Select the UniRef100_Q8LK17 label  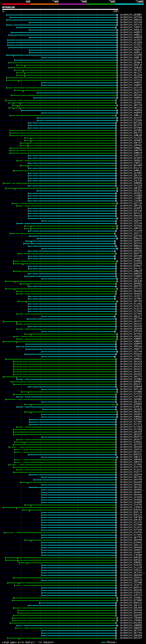[x=131, y=316]
